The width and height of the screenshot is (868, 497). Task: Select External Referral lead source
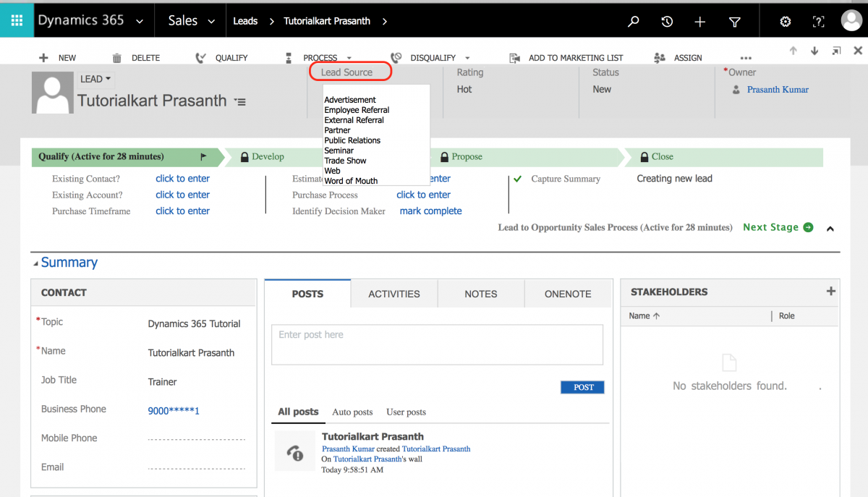pos(354,120)
